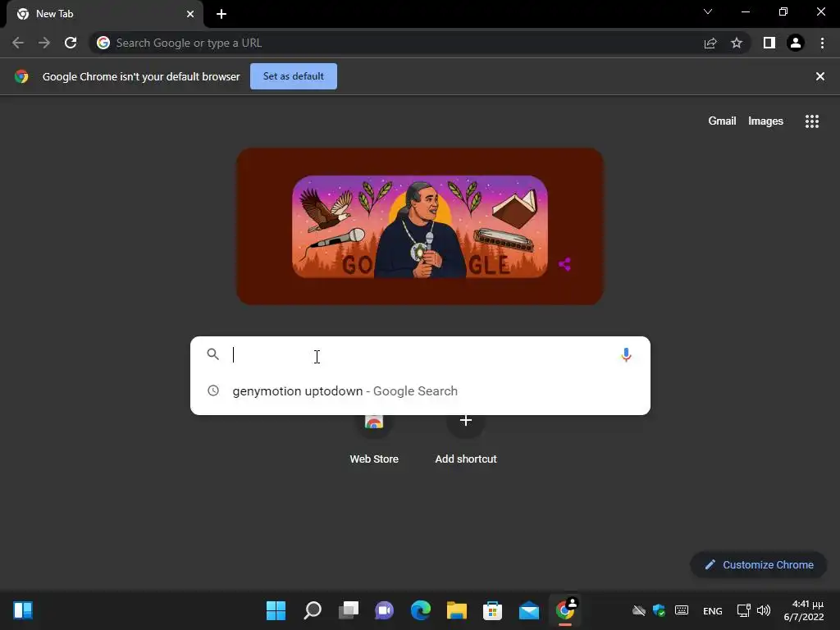840x630 pixels.
Task: Select genymotion uptodown search suggestion
Action: pyautogui.click(x=420, y=391)
